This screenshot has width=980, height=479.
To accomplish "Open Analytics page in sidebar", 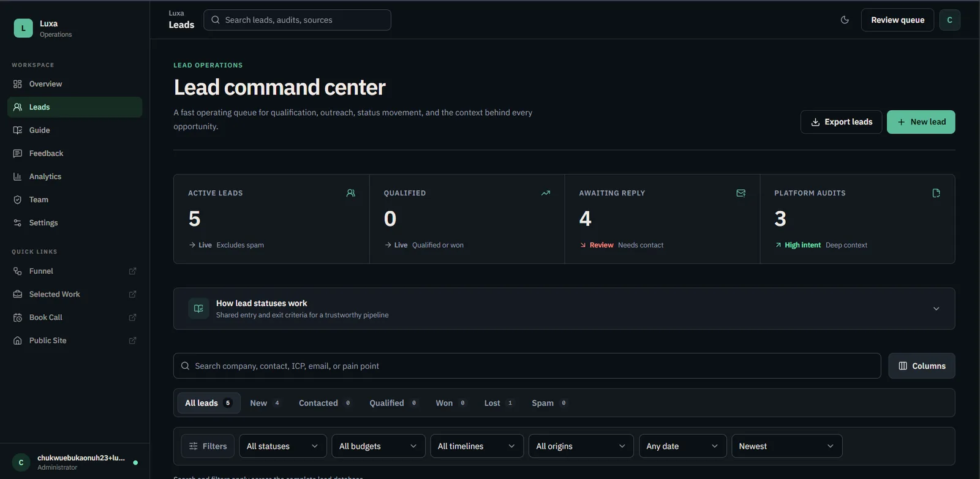I will 75,176.
